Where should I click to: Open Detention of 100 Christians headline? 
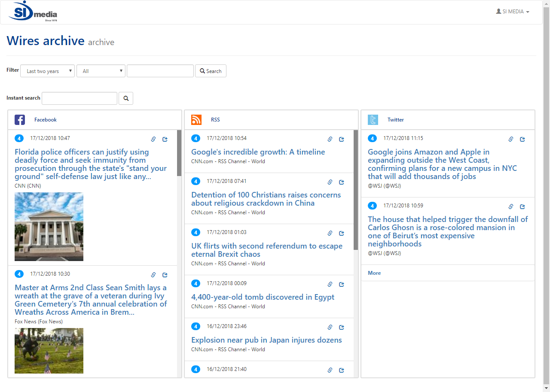266,199
